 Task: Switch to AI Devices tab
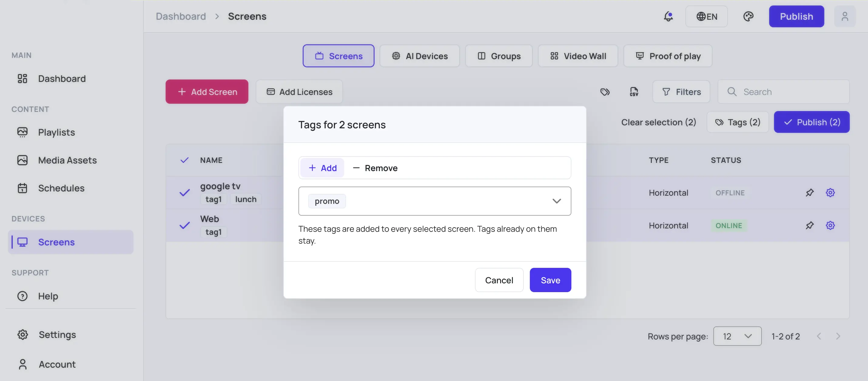(x=419, y=56)
